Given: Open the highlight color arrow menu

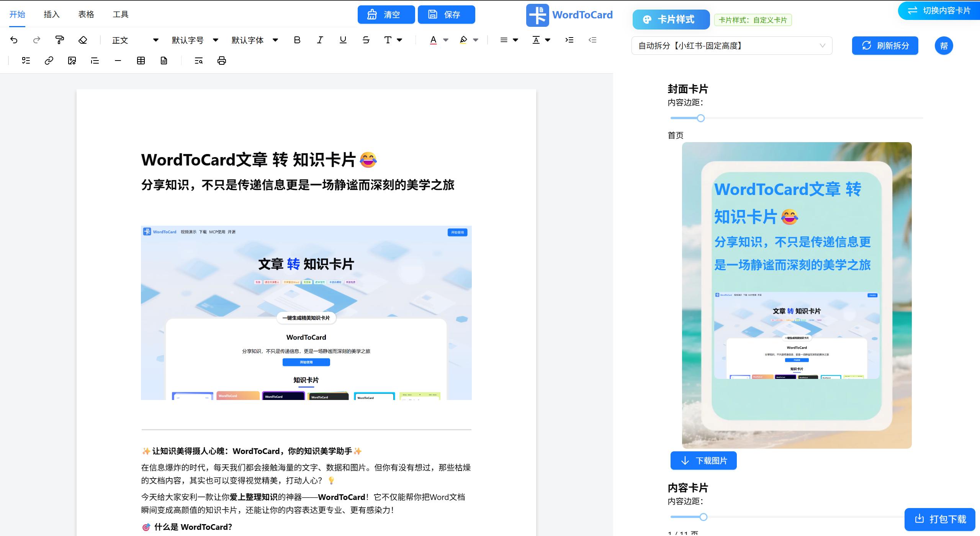Looking at the screenshot, I should click(476, 40).
